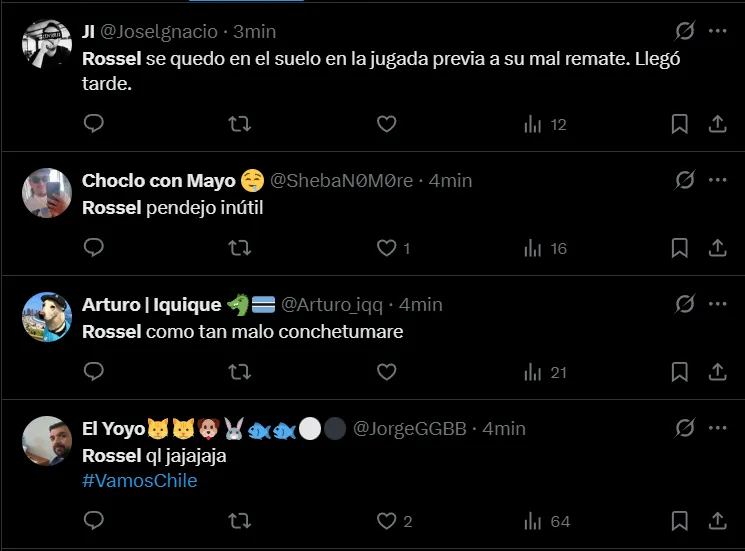
Task: Like El Yoyo's tweet with 2 likes
Action: [x=387, y=521]
